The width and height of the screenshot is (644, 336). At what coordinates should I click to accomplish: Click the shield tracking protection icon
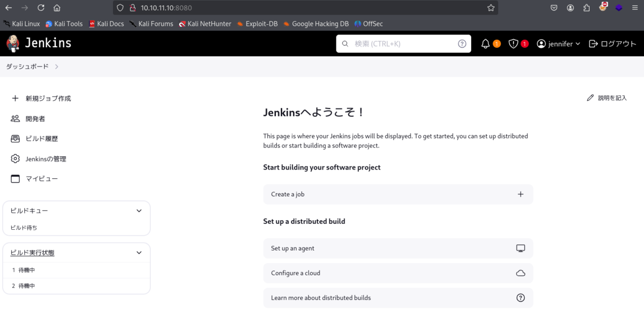pos(120,8)
